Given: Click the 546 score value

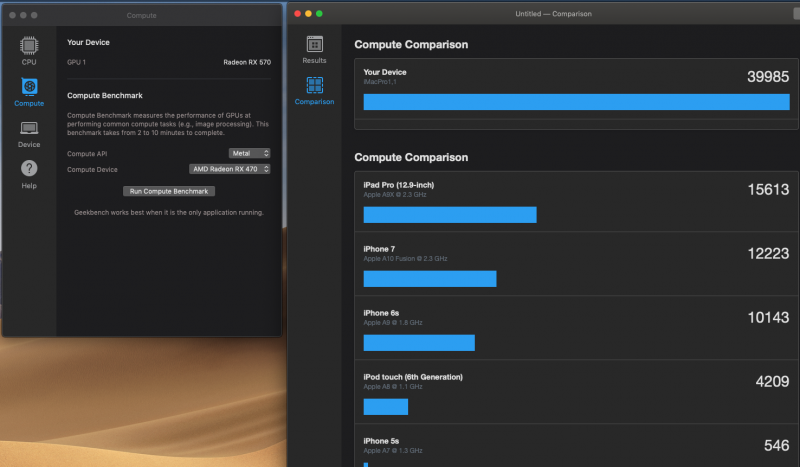Looking at the screenshot, I should (x=777, y=446).
